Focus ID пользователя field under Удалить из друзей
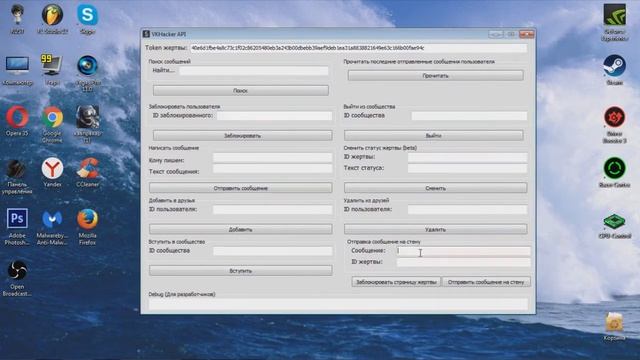Image resolution: width=640 pixels, height=360 pixels. (467, 209)
